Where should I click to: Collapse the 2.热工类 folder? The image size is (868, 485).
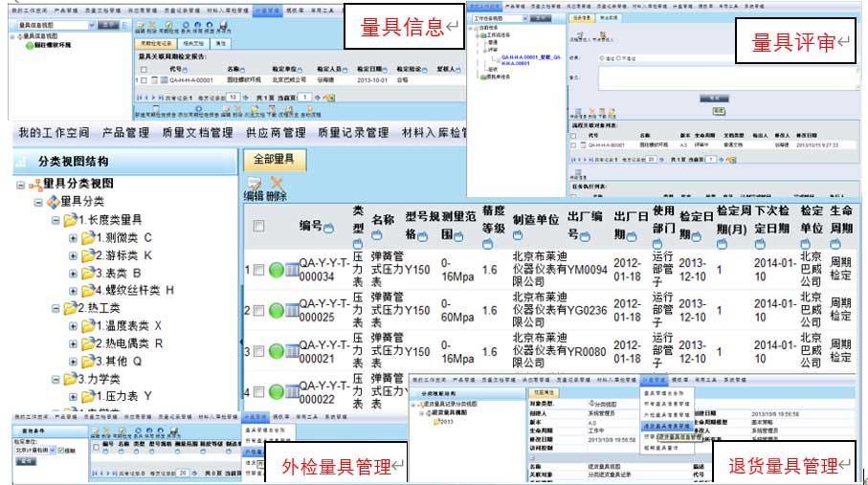pyautogui.click(x=56, y=308)
